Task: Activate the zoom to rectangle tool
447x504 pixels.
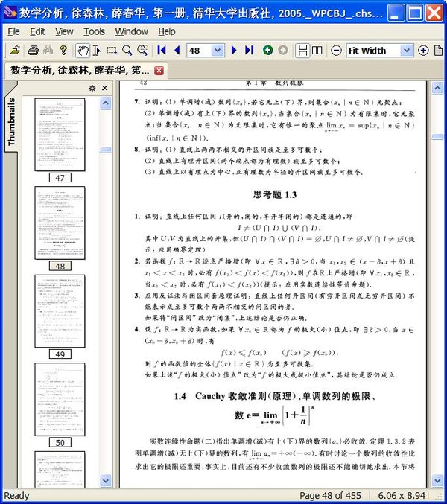Action: point(142,50)
